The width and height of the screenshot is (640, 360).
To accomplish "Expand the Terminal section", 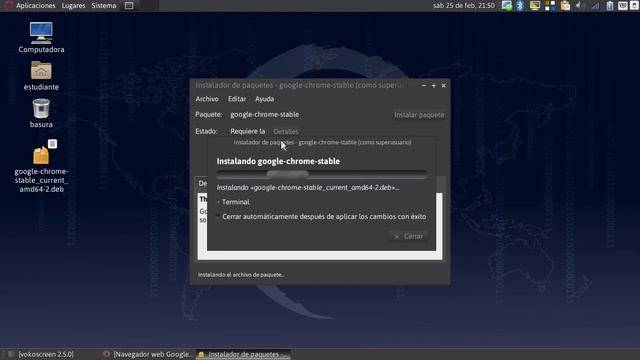I will pyautogui.click(x=233, y=202).
